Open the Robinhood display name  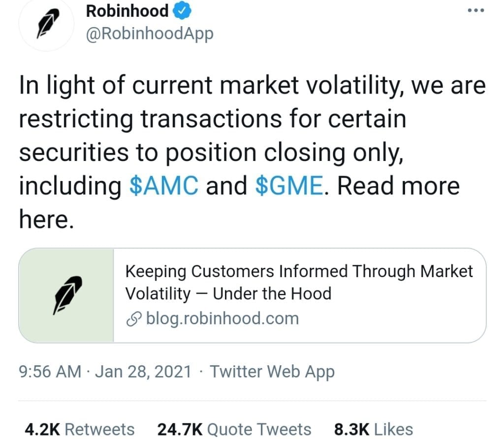coord(127,11)
